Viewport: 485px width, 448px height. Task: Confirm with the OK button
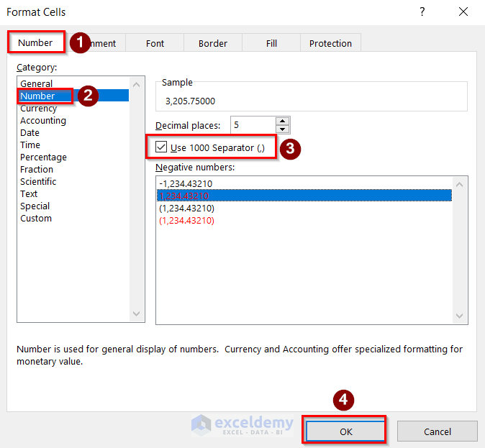[x=345, y=431]
